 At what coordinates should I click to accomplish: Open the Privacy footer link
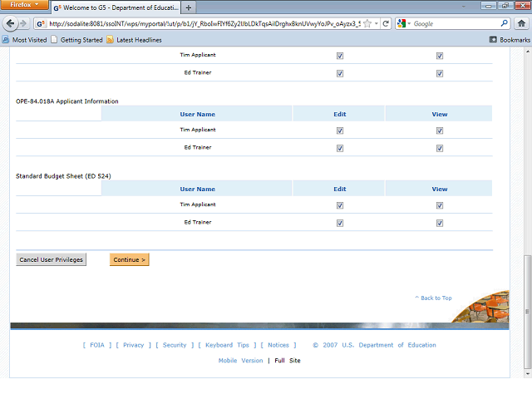(133, 345)
